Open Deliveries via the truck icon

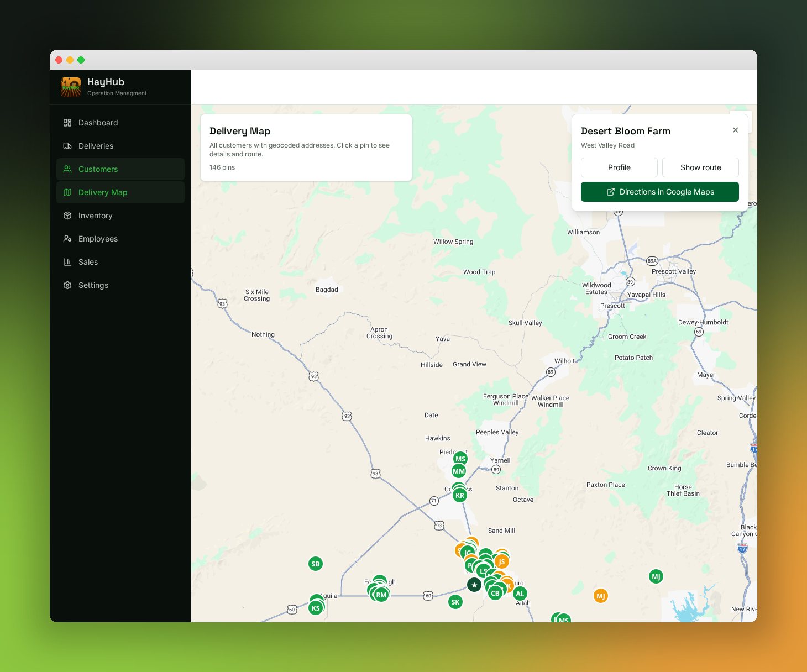[x=67, y=146]
